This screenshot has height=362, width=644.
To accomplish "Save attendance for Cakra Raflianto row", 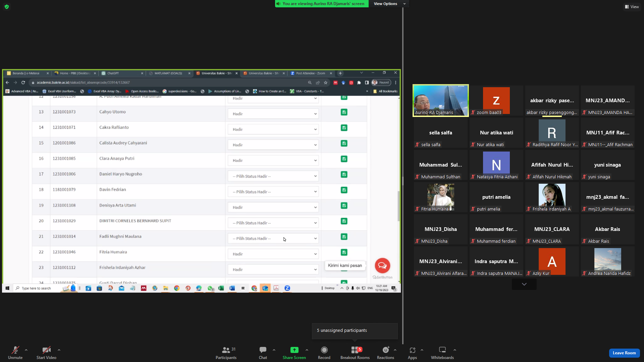I will (x=344, y=128).
